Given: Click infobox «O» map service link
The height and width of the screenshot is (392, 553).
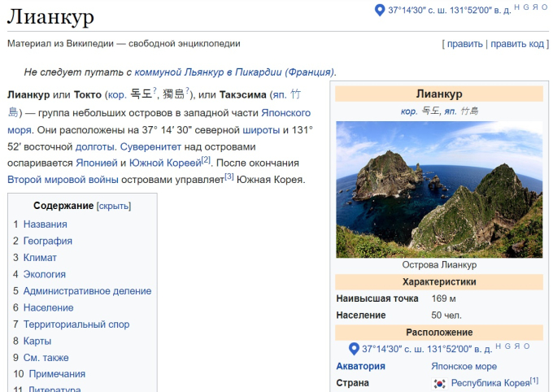Looking at the screenshot, I should point(526,346).
